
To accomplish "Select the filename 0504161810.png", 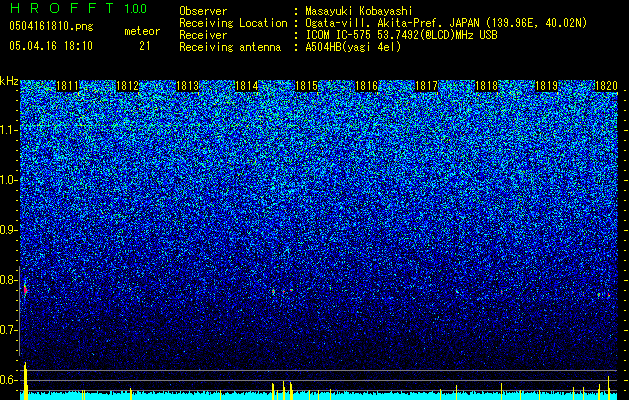I will point(51,26).
